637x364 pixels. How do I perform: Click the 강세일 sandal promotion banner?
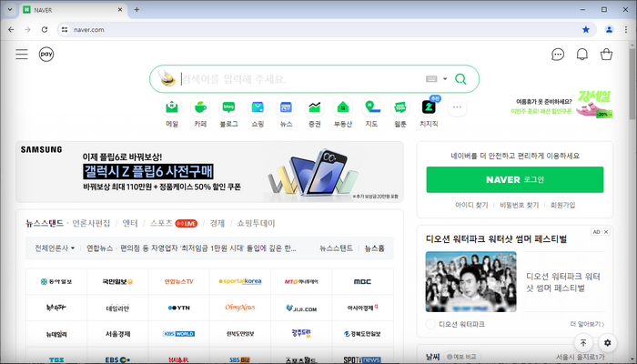(x=561, y=105)
